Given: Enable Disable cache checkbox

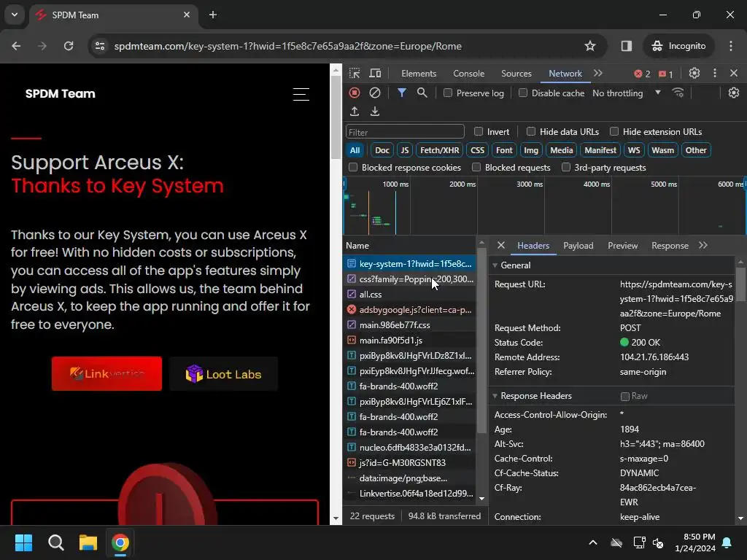Looking at the screenshot, I should pos(523,93).
